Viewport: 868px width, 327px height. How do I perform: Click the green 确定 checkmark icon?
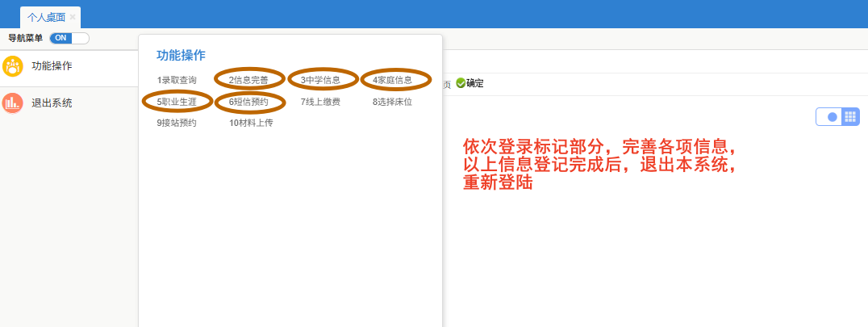(461, 84)
